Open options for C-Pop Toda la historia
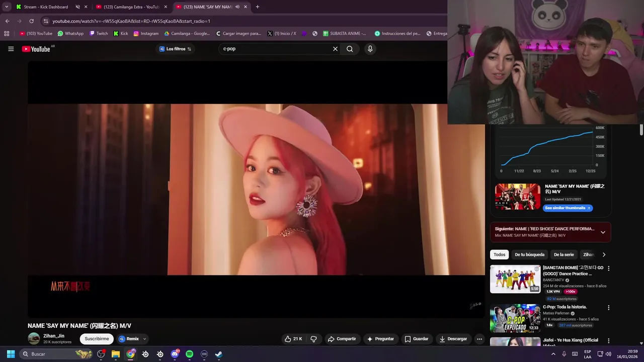644x362 pixels. click(608, 308)
